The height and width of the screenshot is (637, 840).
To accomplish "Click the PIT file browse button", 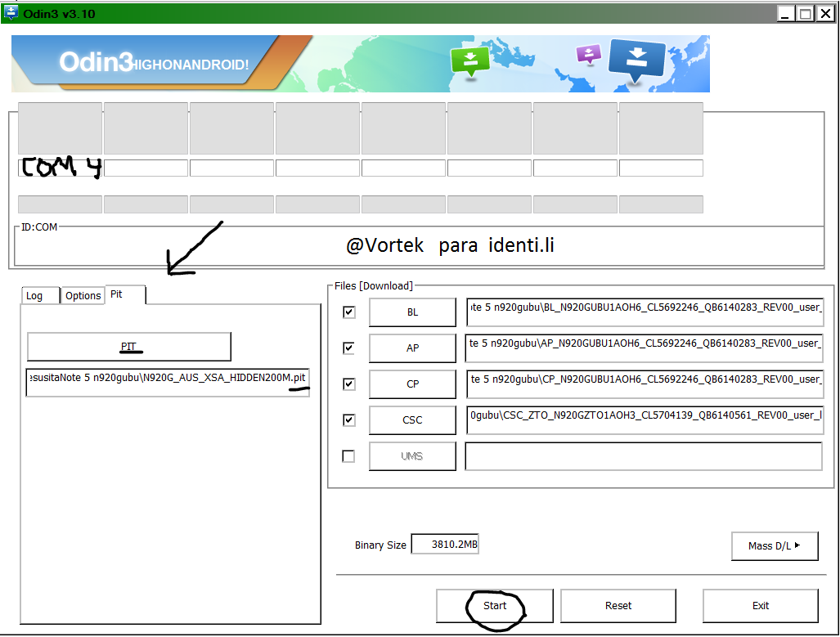I will [129, 347].
